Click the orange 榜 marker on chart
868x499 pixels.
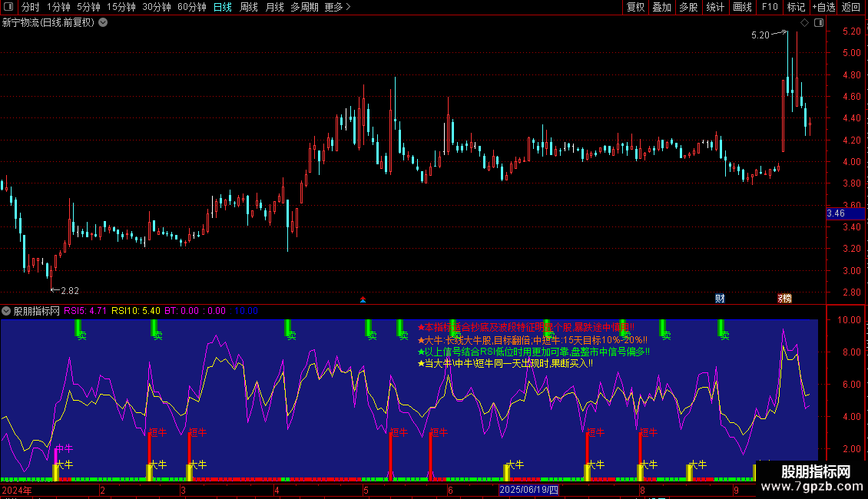[x=785, y=299]
